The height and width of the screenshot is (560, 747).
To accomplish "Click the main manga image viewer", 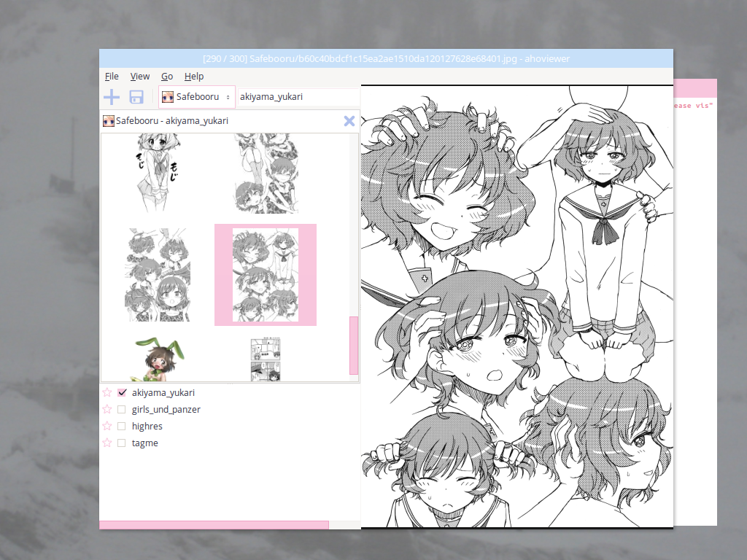I will (x=517, y=306).
